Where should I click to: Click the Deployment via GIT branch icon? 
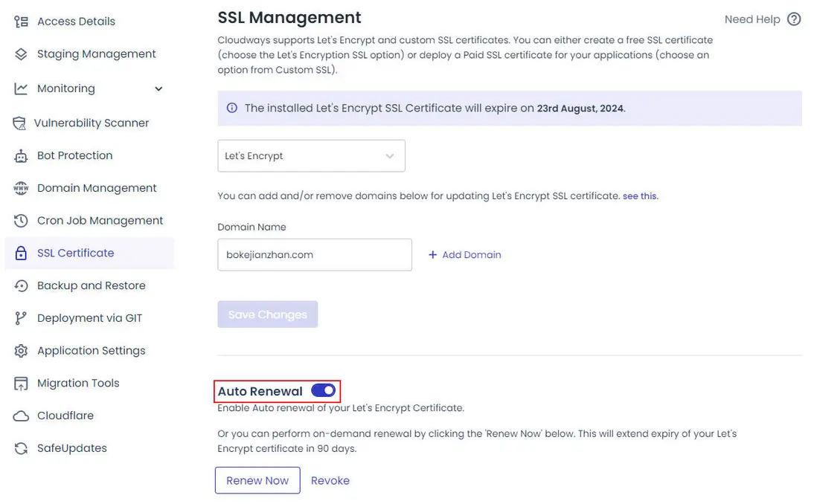(x=21, y=318)
